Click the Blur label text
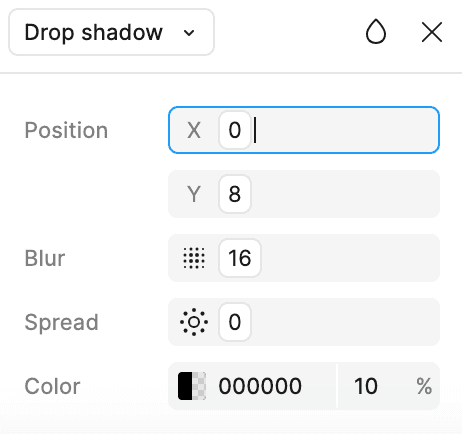Viewport: 462px width, 434px height. (45, 258)
